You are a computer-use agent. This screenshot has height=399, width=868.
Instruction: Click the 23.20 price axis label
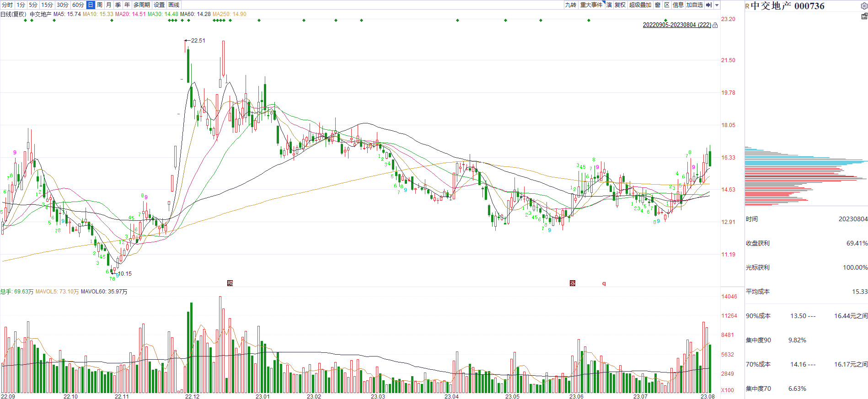click(x=729, y=19)
